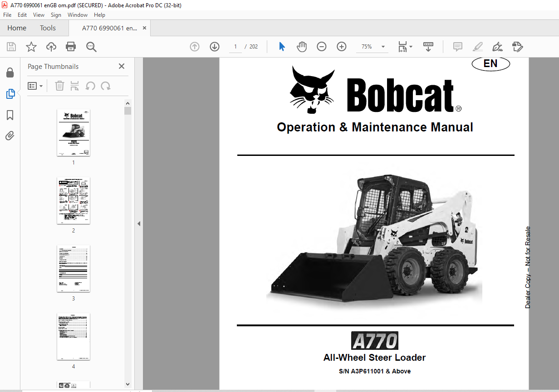Switch to the Home tab

coord(17,28)
